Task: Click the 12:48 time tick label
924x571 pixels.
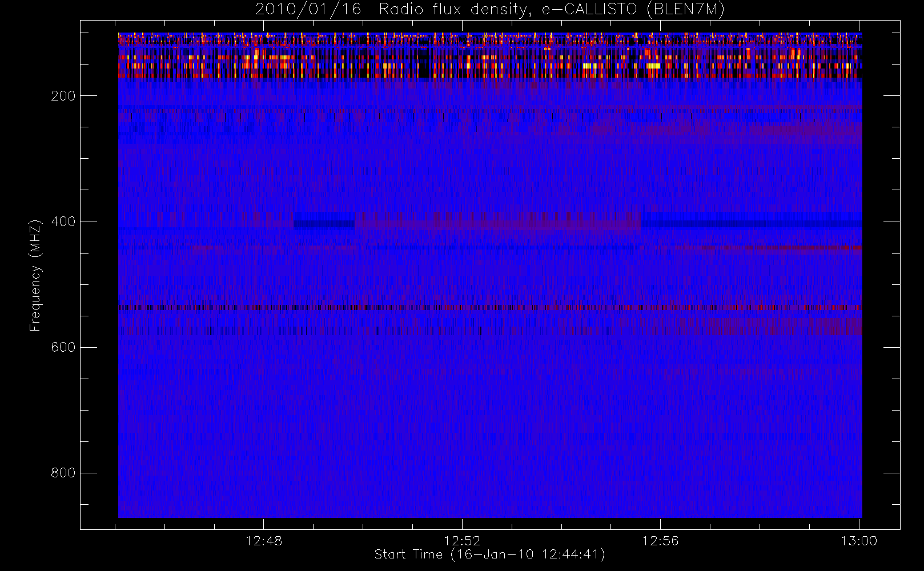Action: pyautogui.click(x=264, y=541)
